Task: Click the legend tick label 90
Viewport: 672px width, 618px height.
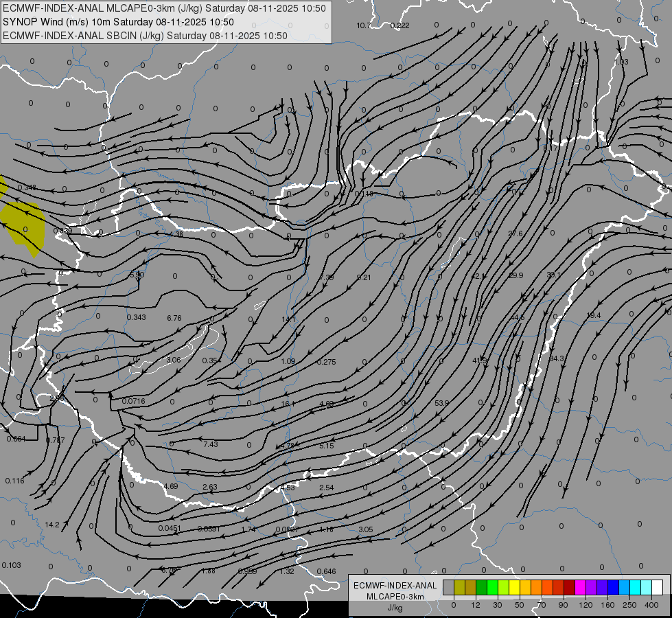Action: click(563, 605)
